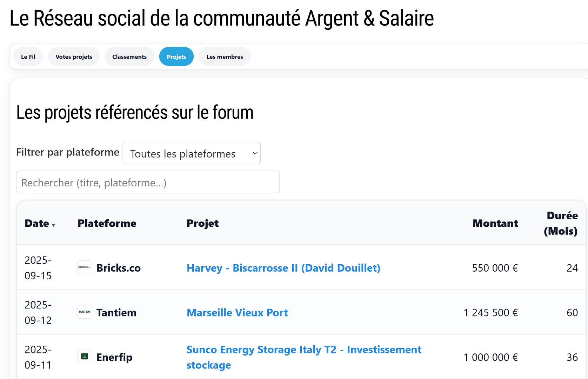Click the Tantiem platform logo icon
The height and width of the screenshot is (379, 588).
point(84,312)
